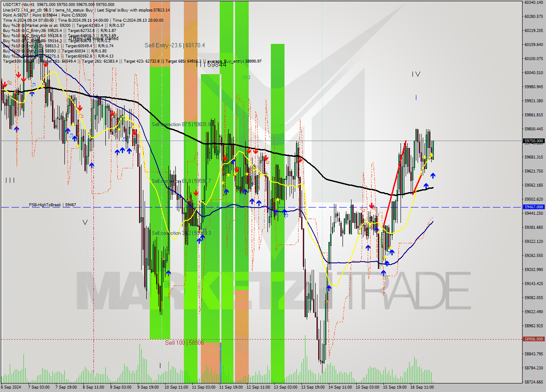Viewport: 546px width, 392px height.
Task: Click the 'Sell 100 | 58906' label
Action: (184, 342)
